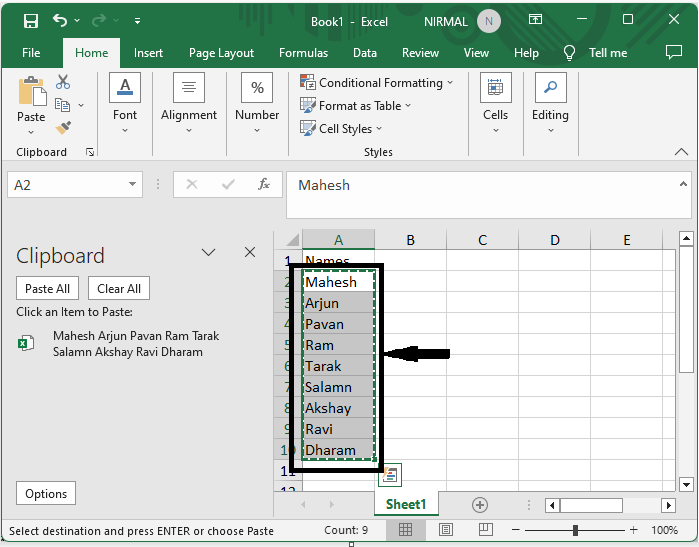Screen dimensions: 699x547
Task: Confirm entry with the checkmark icon
Action: [228, 184]
